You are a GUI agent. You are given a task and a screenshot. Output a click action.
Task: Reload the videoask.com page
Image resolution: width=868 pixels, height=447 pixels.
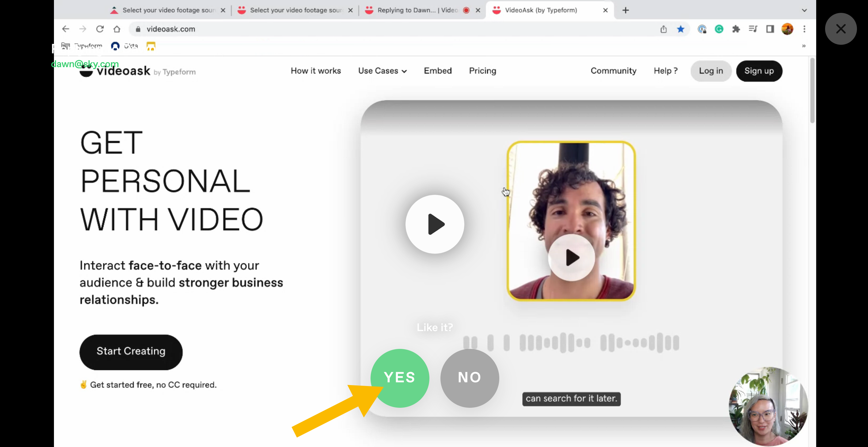pos(100,29)
